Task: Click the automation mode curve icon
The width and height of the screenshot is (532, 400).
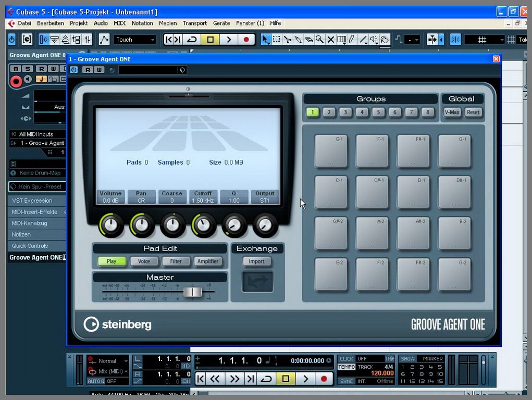Action: 104,40
